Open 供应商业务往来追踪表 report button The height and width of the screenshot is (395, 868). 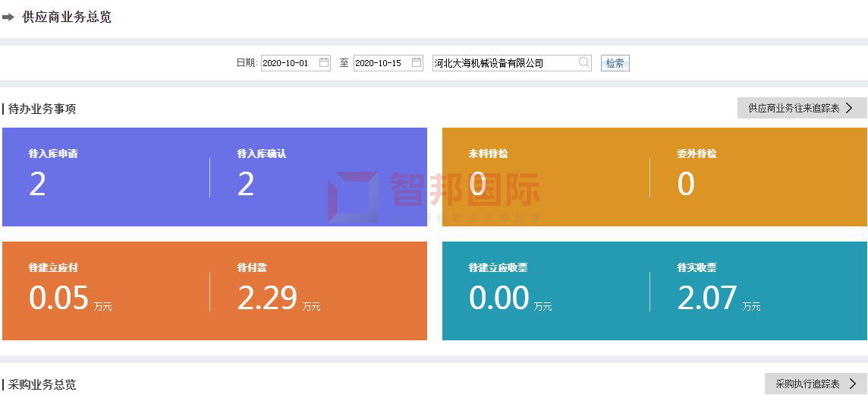point(801,108)
